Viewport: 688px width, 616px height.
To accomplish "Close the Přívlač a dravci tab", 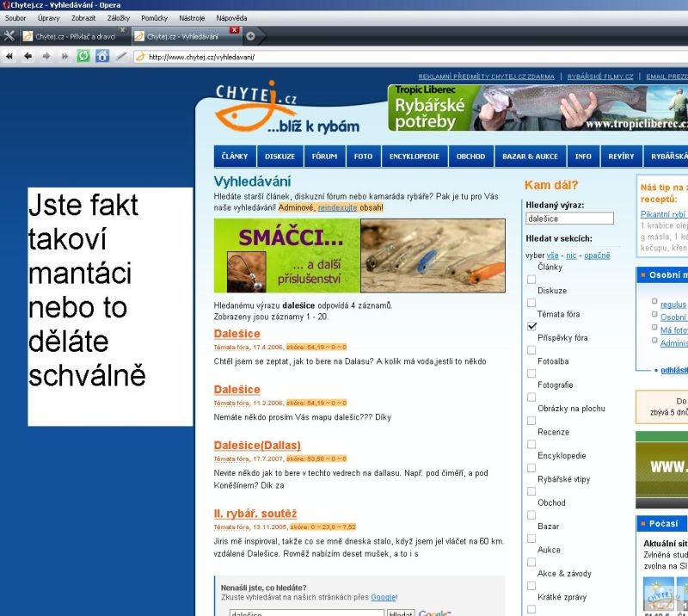I will click(x=123, y=30).
